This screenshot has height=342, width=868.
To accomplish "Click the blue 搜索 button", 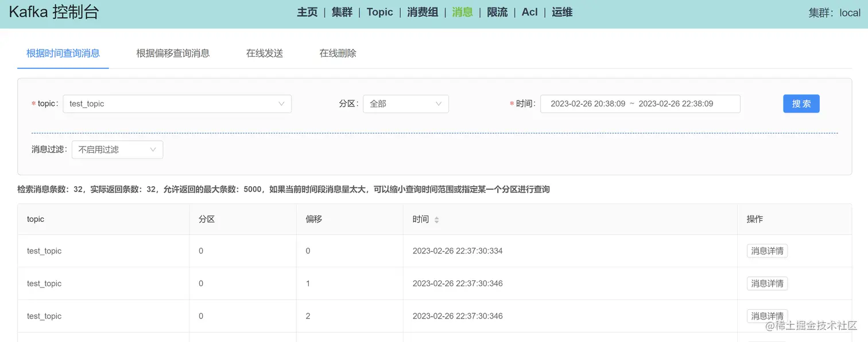I will 801,103.
